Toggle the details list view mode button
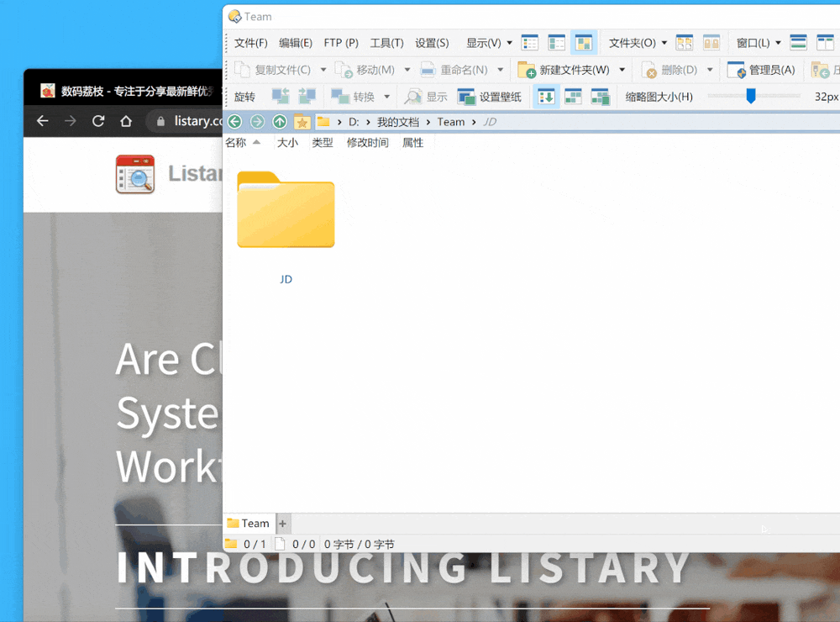This screenshot has width=840, height=622. (530, 43)
